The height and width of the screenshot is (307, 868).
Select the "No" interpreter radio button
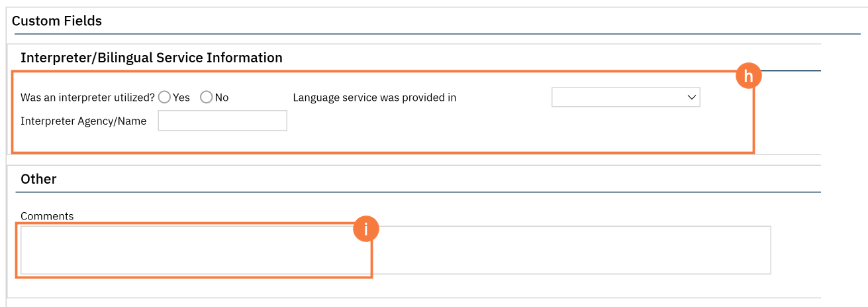(x=206, y=97)
